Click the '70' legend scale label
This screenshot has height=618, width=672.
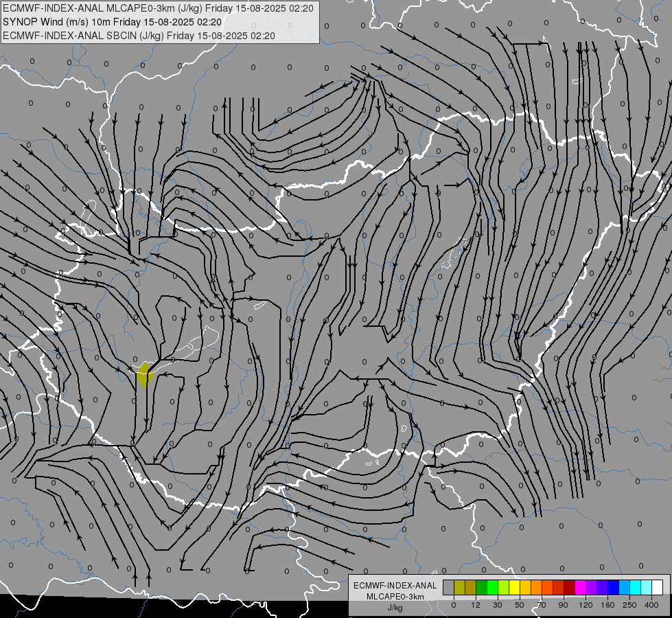542,605
